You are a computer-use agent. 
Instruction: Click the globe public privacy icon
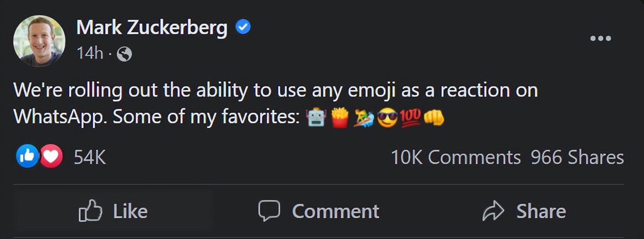(124, 55)
